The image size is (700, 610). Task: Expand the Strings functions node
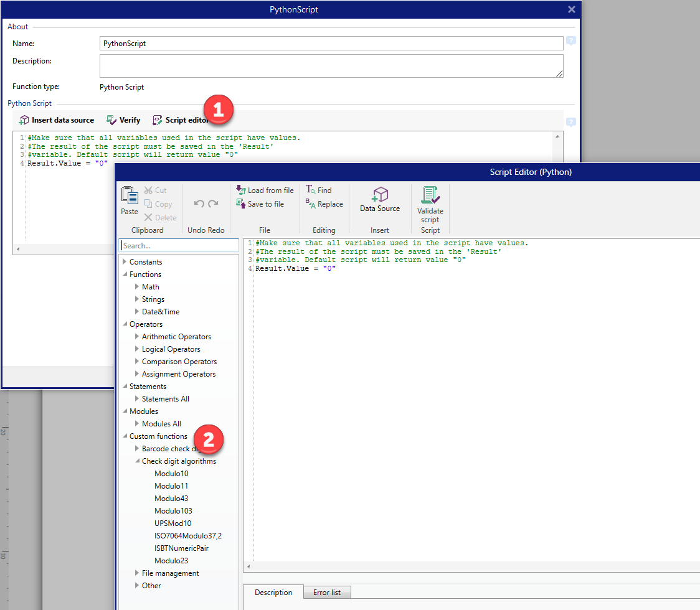(137, 299)
